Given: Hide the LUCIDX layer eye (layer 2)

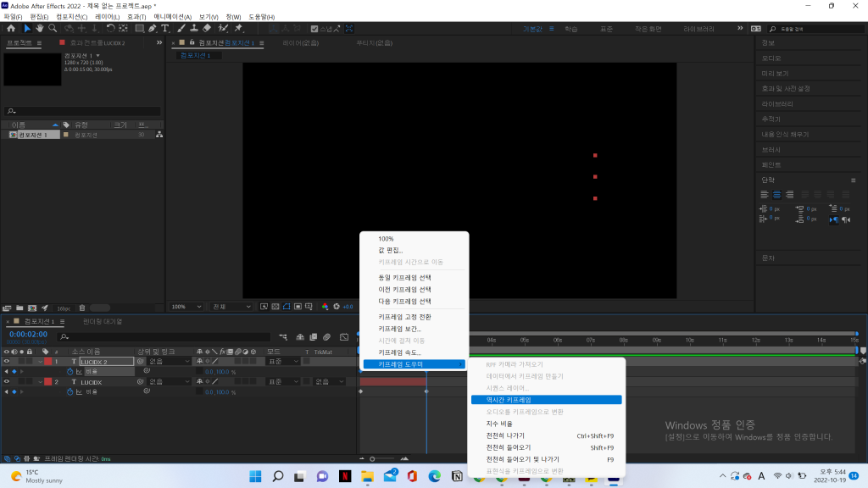Looking at the screenshot, I should [x=7, y=382].
